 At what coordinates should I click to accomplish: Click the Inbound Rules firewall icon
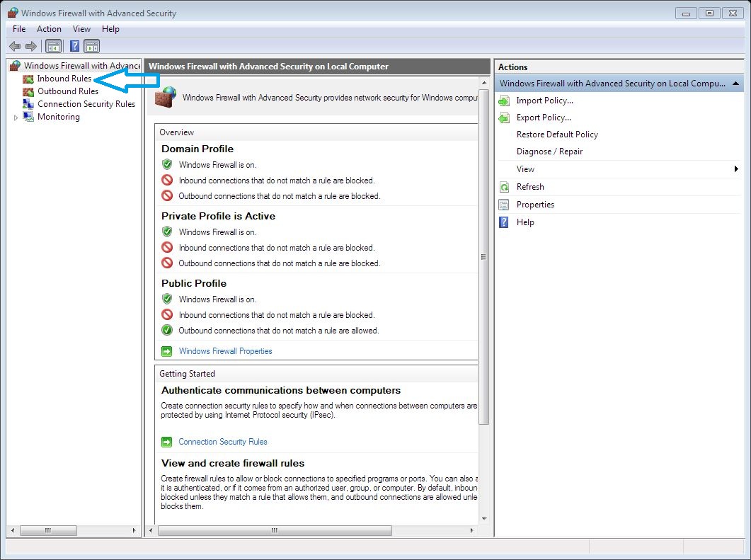click(x=28, y=79)
